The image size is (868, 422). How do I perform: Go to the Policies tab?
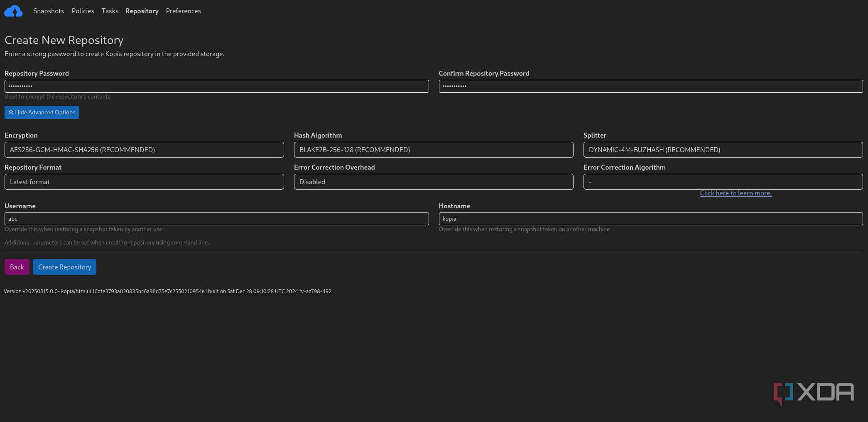pyautogui.click(x=83, y=11)
